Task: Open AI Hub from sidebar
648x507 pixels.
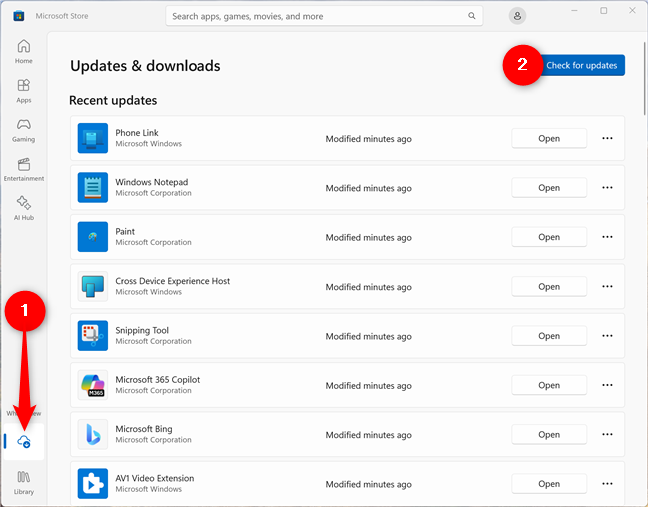Action: pos(24,208)
